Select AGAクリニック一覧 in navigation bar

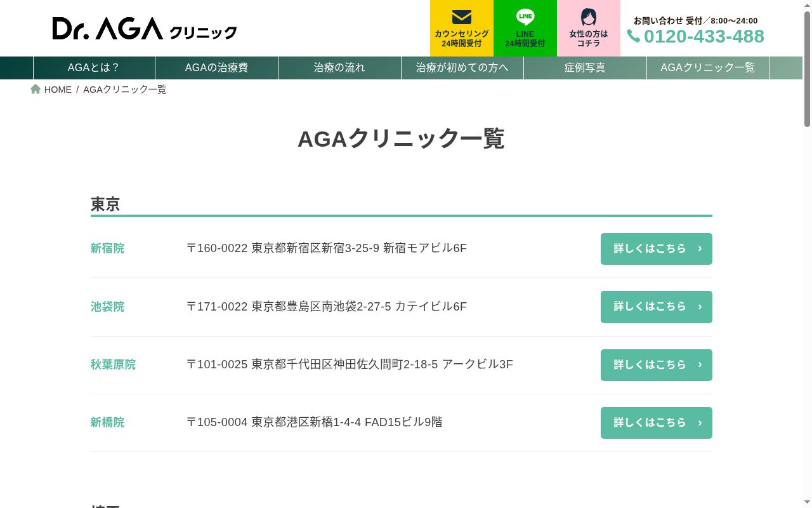tap(708, 67)
